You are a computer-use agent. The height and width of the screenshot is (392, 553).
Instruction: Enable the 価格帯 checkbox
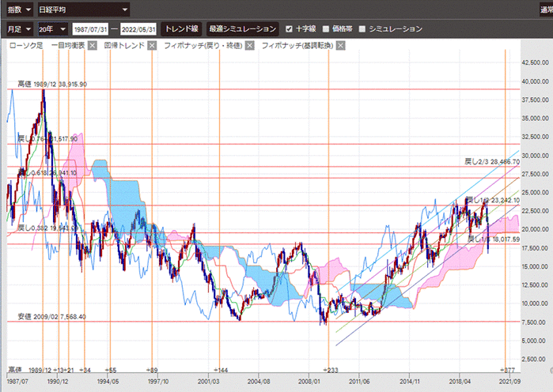click(326, 29)
